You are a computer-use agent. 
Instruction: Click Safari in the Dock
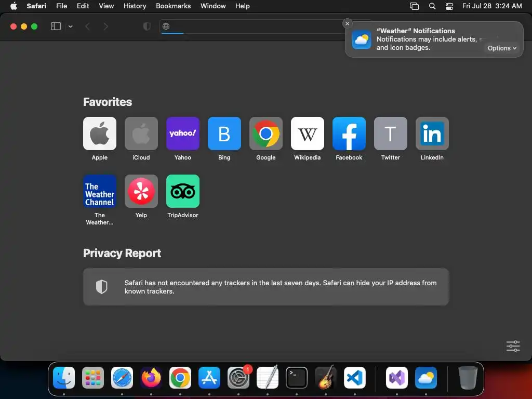[x=122, y=378]
